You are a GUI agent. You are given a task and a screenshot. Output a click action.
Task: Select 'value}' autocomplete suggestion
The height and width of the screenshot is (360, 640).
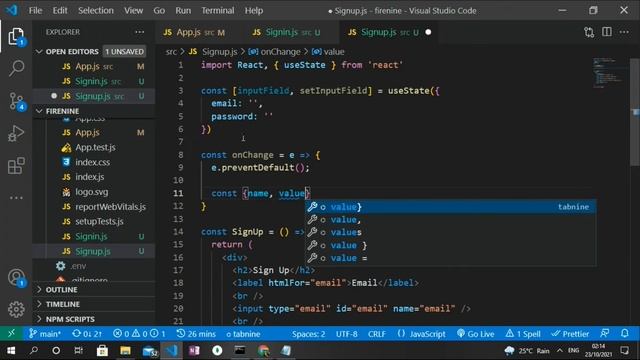click(x=451, y=207)
